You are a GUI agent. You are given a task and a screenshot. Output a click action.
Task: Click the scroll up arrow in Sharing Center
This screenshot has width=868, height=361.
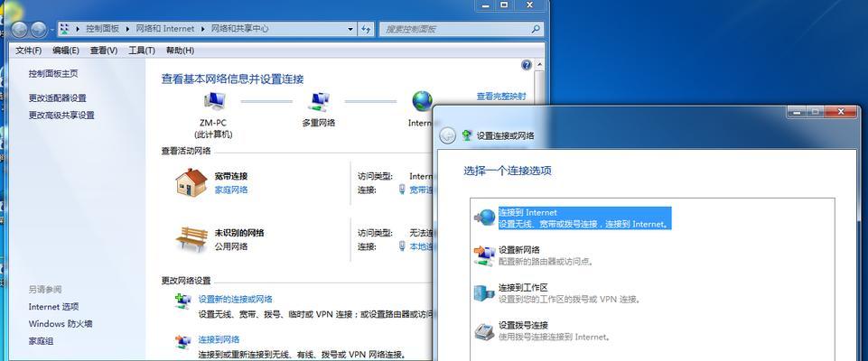pyautogui.click(x=540, y=65)
